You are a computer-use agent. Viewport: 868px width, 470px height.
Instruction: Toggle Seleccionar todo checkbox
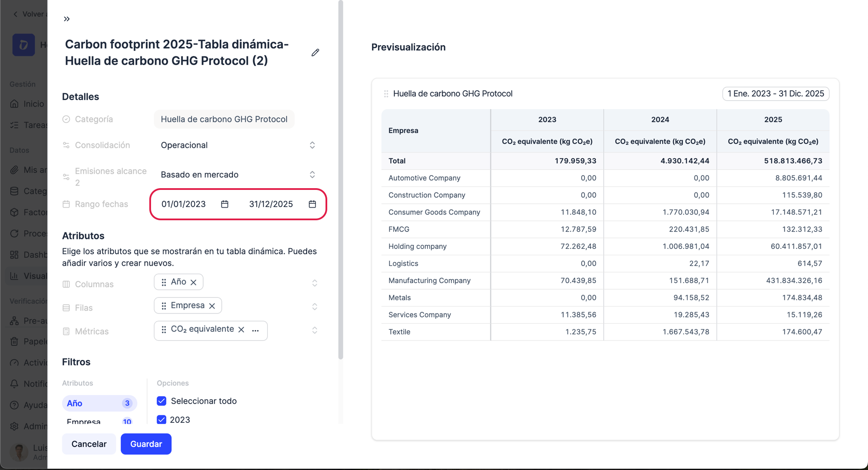pyautogui.click(x=161, y=401)
